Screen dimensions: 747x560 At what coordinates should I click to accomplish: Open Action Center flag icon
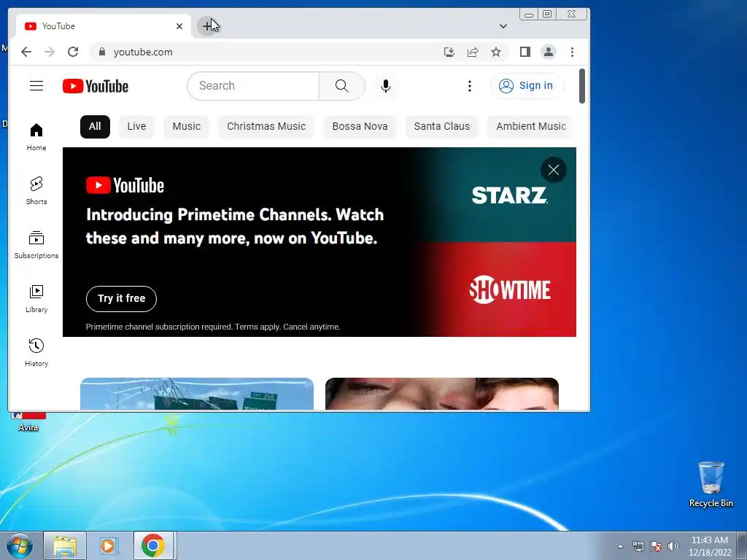[656, 546]
